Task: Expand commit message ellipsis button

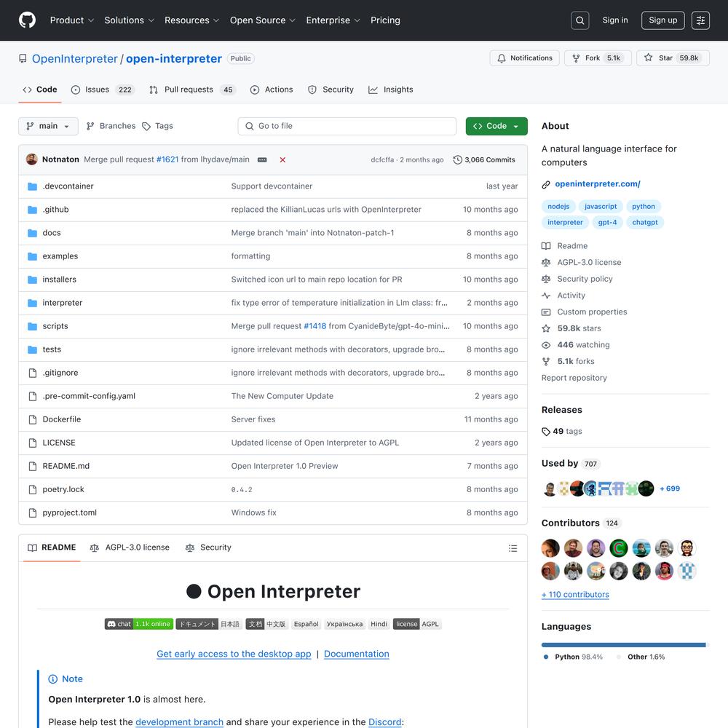Action: pyautogui.click(x=262, y=159)
